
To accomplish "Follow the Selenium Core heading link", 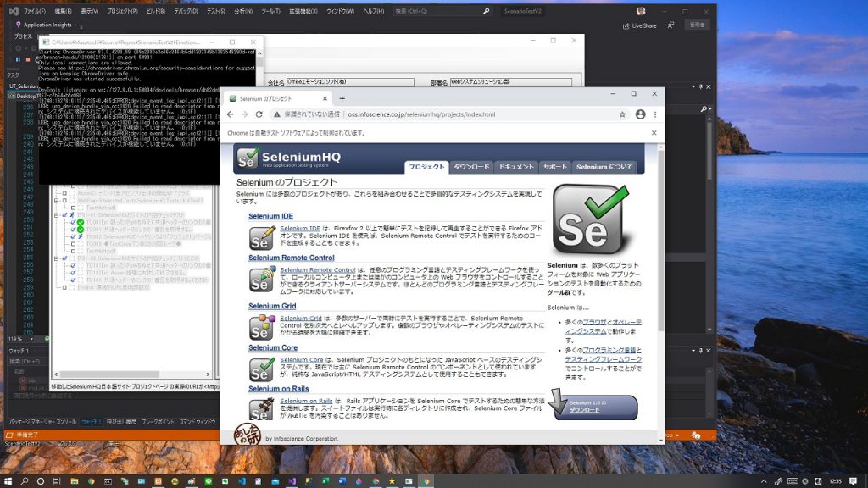I will coord(273,347).
